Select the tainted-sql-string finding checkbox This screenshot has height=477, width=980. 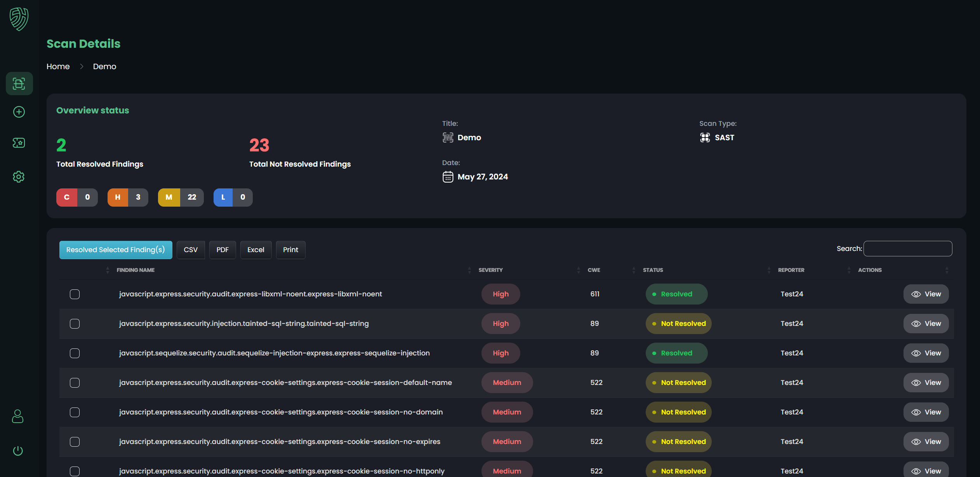[x=75, y=324]
